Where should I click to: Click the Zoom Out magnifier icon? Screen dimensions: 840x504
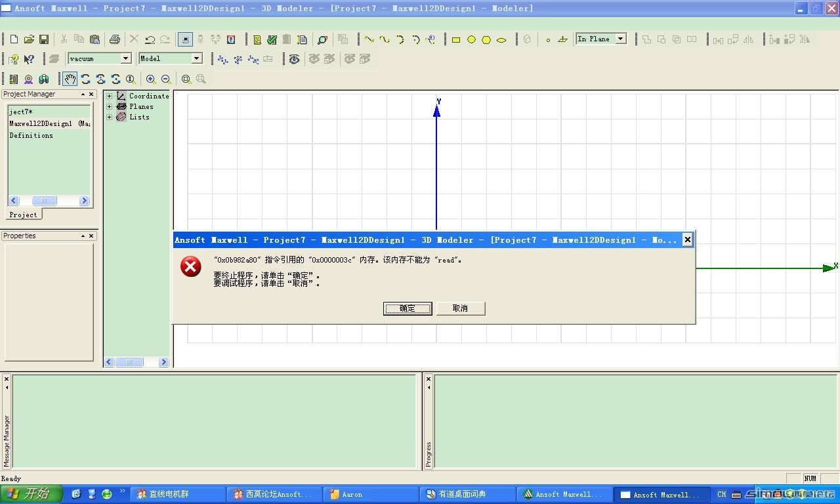point(166,79)
